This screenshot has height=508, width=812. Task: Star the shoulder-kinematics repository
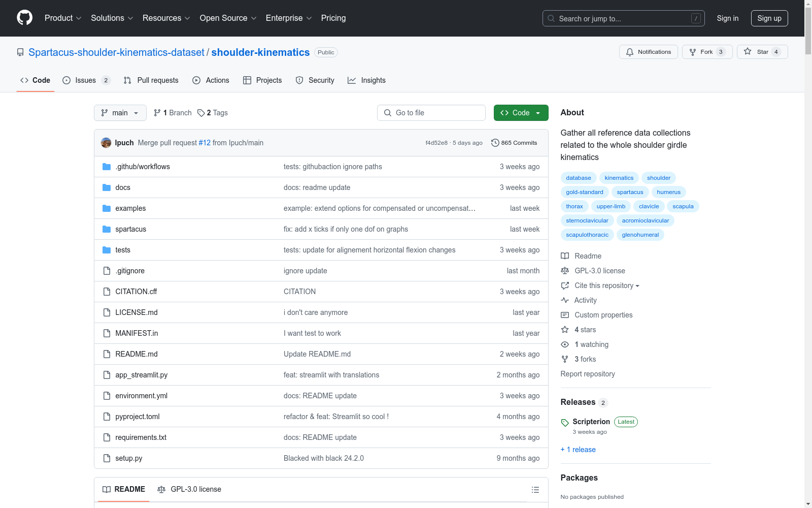[762, 52]
